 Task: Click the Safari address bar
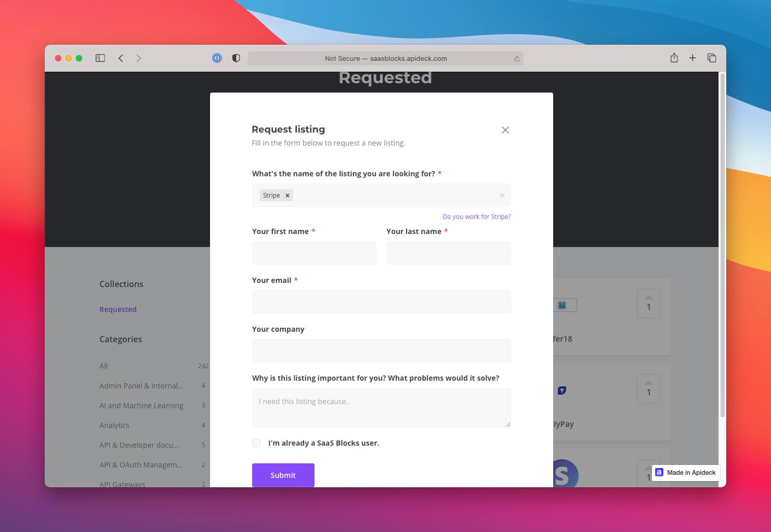tap(386, 58)
